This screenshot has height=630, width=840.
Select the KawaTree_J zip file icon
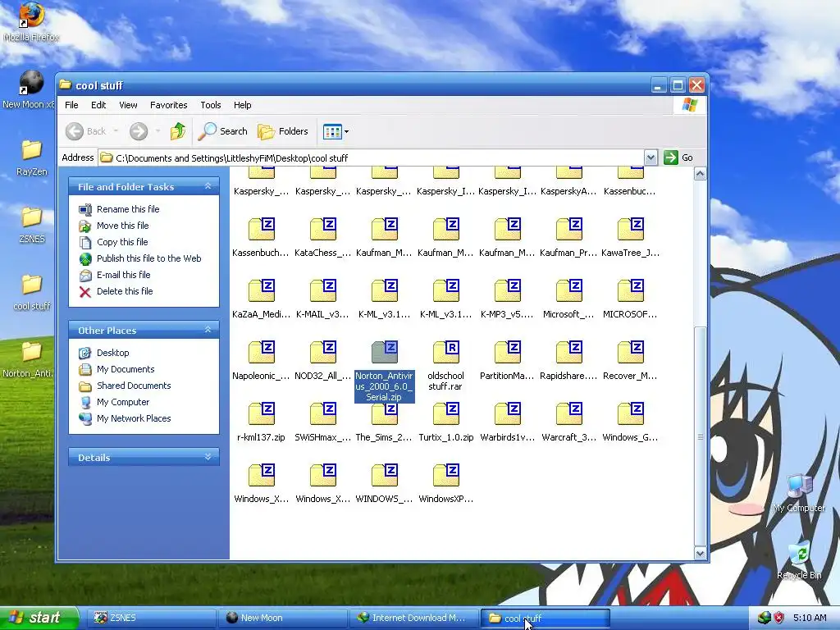631,229
